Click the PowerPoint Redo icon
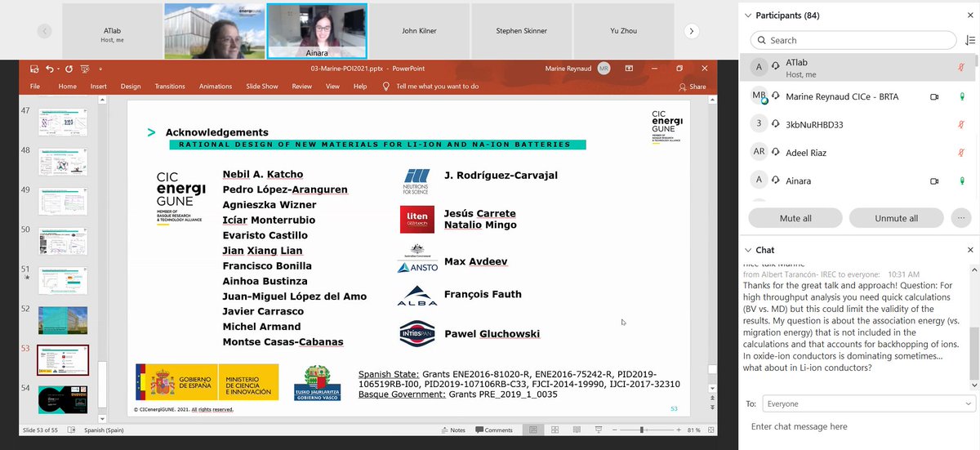The image size is (980, 450). tap(69, 69)
